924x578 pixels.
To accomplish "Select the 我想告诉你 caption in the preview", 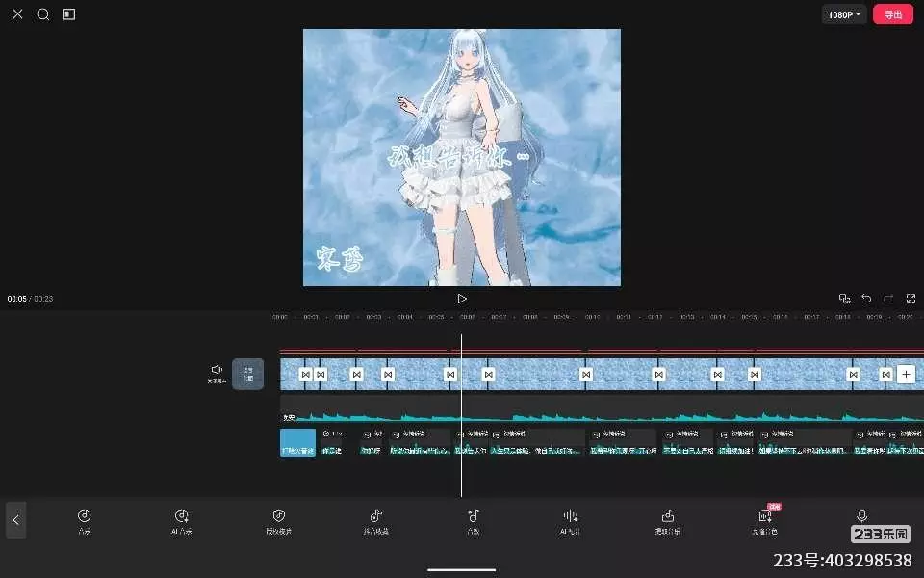I will 458,156.
